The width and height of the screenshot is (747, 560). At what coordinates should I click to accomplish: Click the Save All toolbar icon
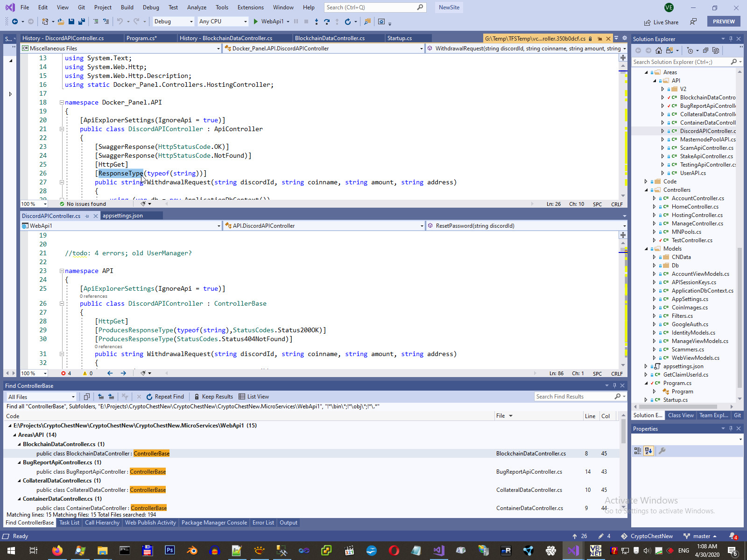pos(81,21)
